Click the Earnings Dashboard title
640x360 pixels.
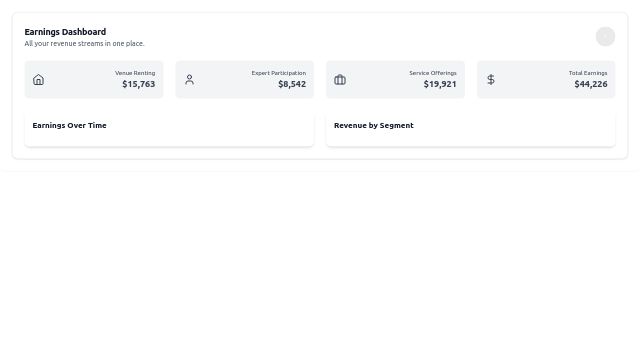65,32
